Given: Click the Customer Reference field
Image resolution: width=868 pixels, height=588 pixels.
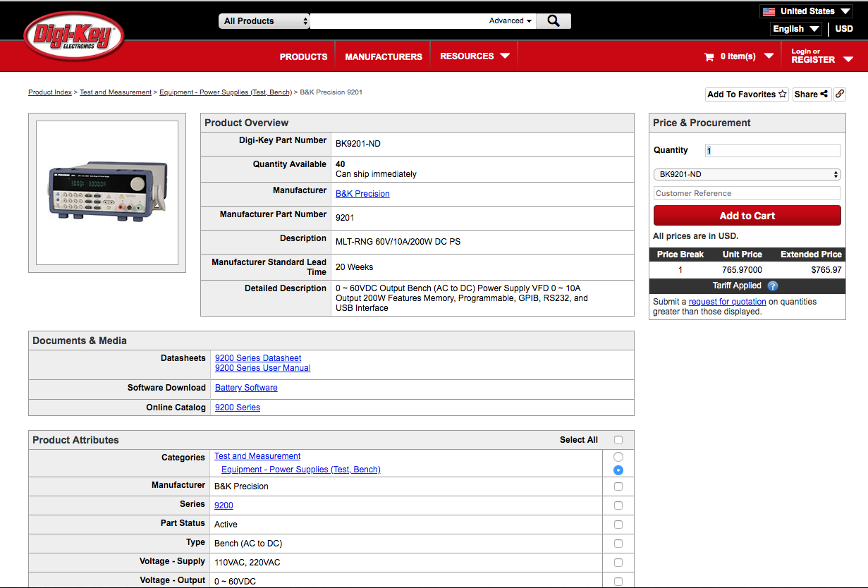Looking at the screenshot, I should pyautogui.click(x=747, y=193).
